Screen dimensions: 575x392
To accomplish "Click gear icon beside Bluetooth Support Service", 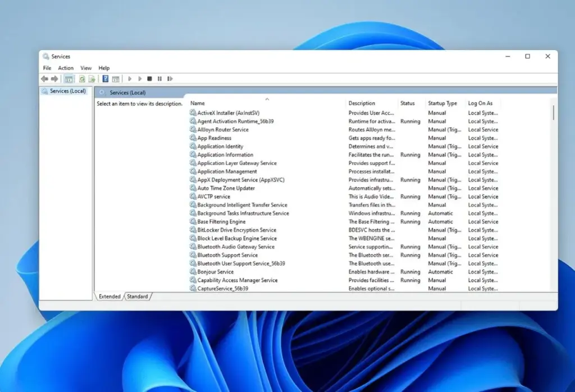I will (x=193, y=255).
